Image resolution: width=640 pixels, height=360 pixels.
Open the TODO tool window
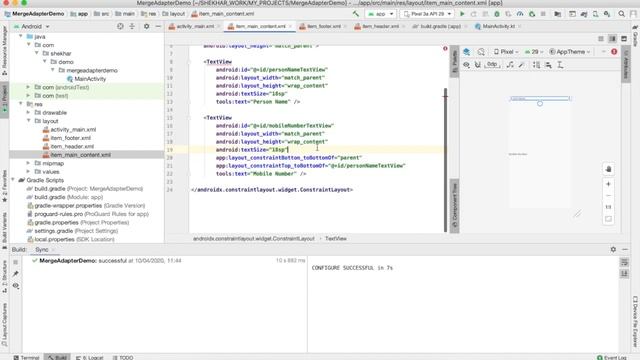[x=123, y=357]
